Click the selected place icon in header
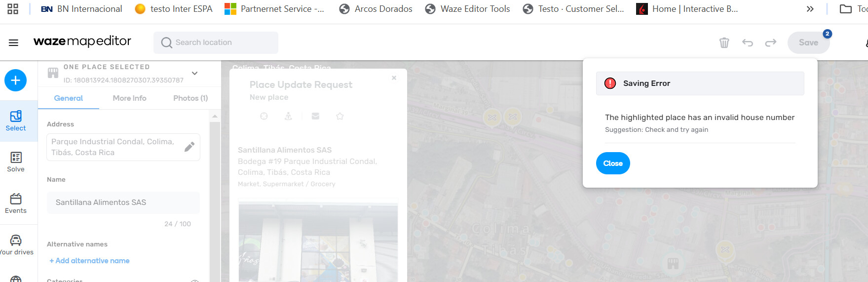 [x=53, y=73]
